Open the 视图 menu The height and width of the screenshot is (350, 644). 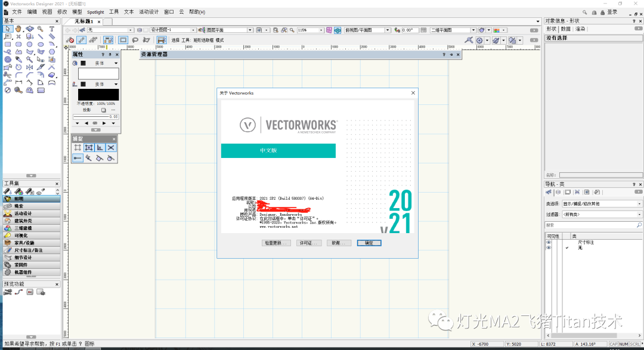47,12
